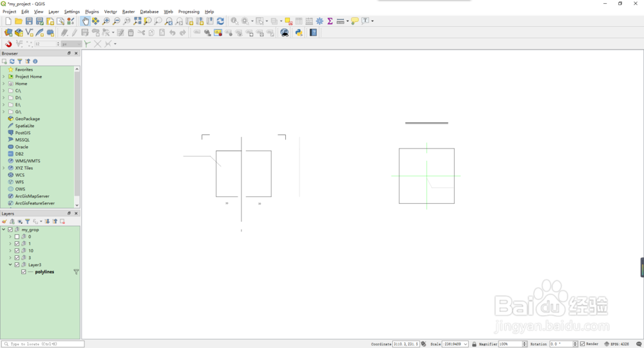Open the Python Console
This screenshot has width=644, height=348.
click(x=299, y=32)
